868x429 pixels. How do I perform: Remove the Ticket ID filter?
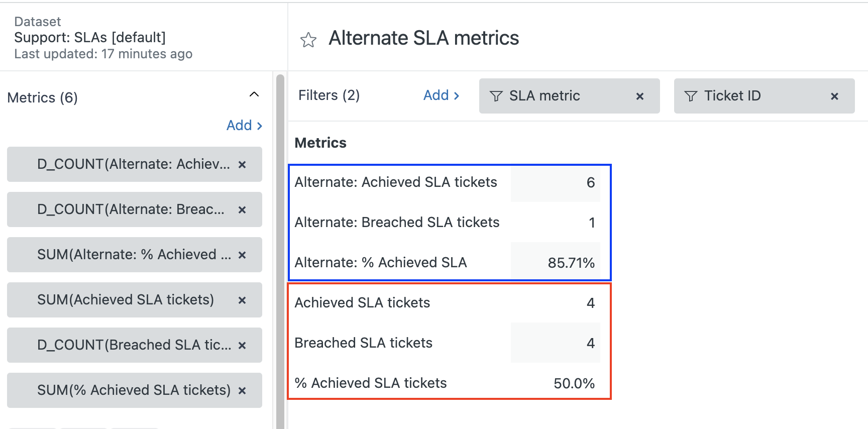click(x=834, y=96)
